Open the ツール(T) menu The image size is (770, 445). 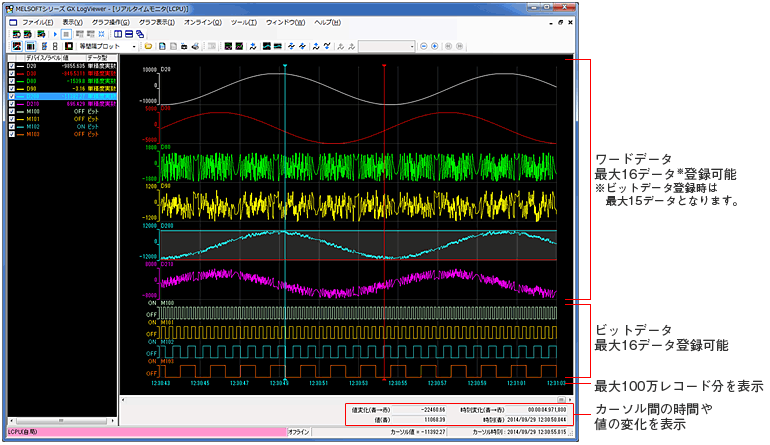[243, 21]
